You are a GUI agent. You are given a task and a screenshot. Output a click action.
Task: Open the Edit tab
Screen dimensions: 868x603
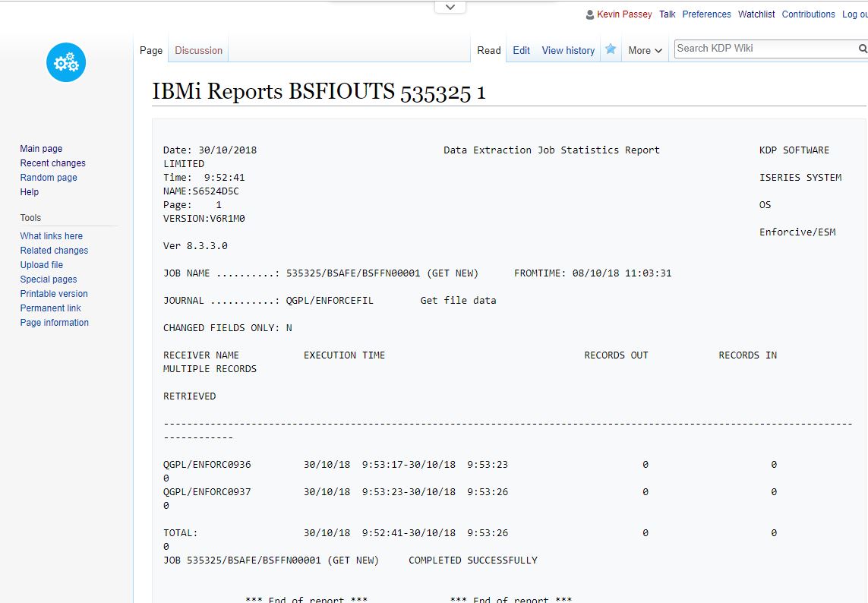click(521, 50)
